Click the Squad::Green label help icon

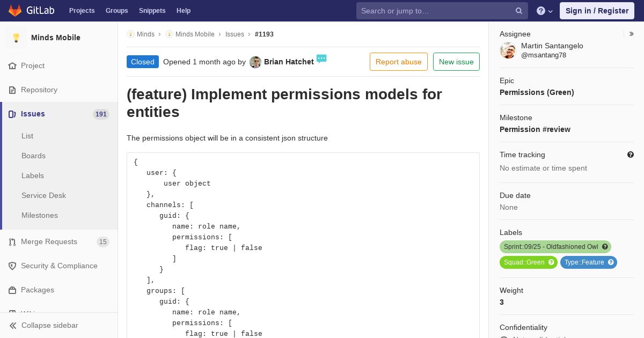point(551,262)
